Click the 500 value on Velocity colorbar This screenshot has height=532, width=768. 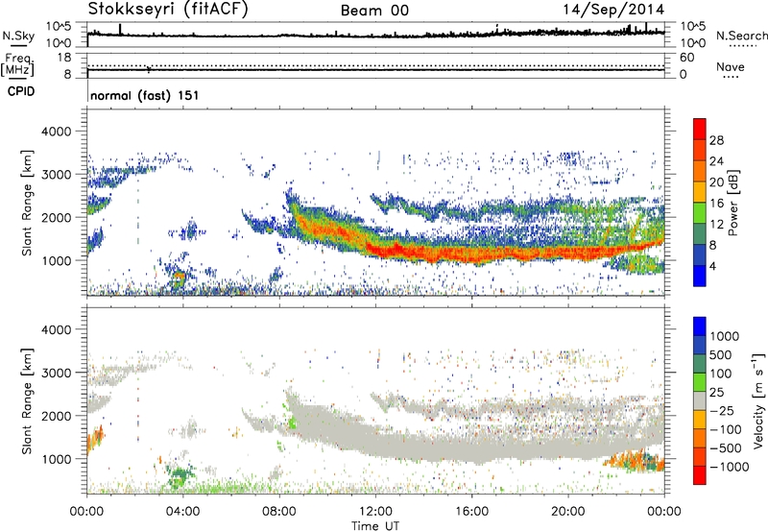[721, 355]
